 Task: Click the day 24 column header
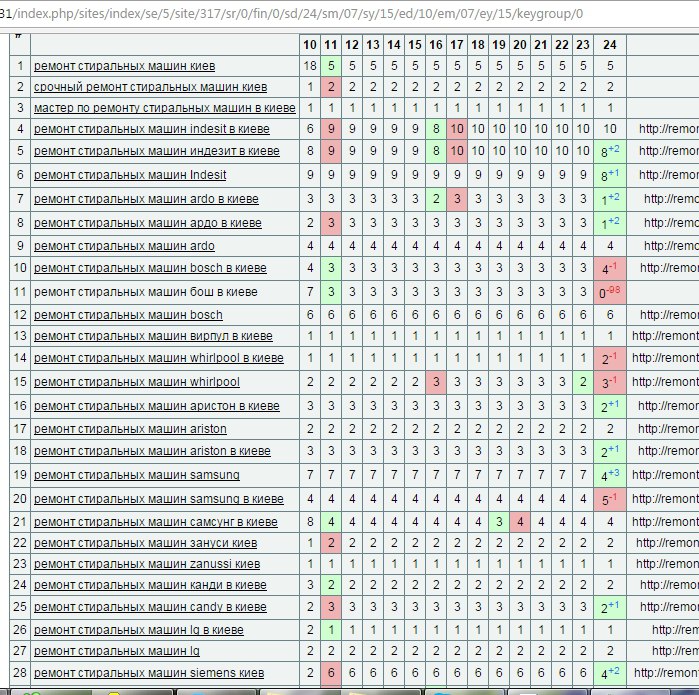pos(610,45)
